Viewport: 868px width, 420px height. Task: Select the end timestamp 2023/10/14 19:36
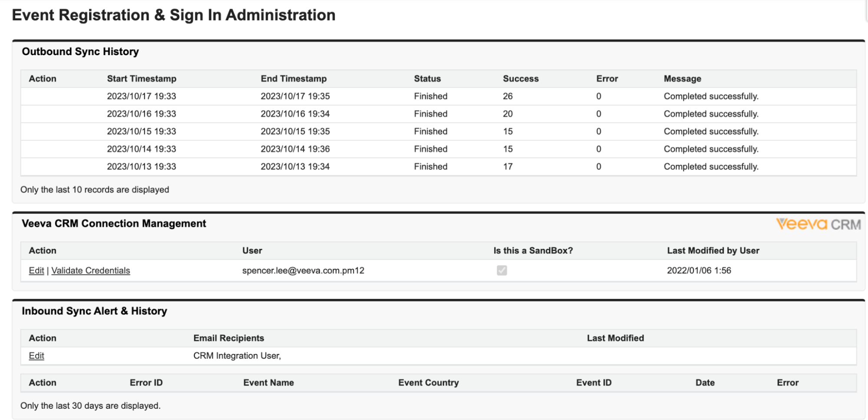(x=295, y=149)
